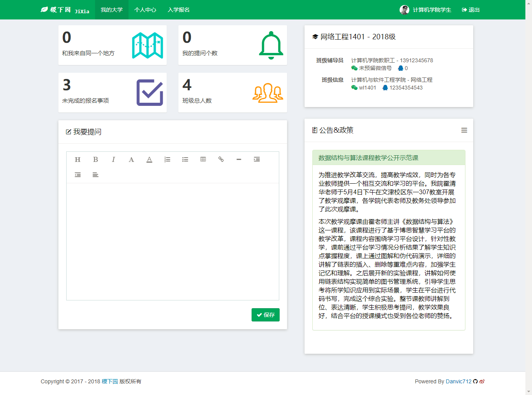Insert hyperlink via link icon
The image size is (532, 395).
pyautogui.click(x=221, y=160)
